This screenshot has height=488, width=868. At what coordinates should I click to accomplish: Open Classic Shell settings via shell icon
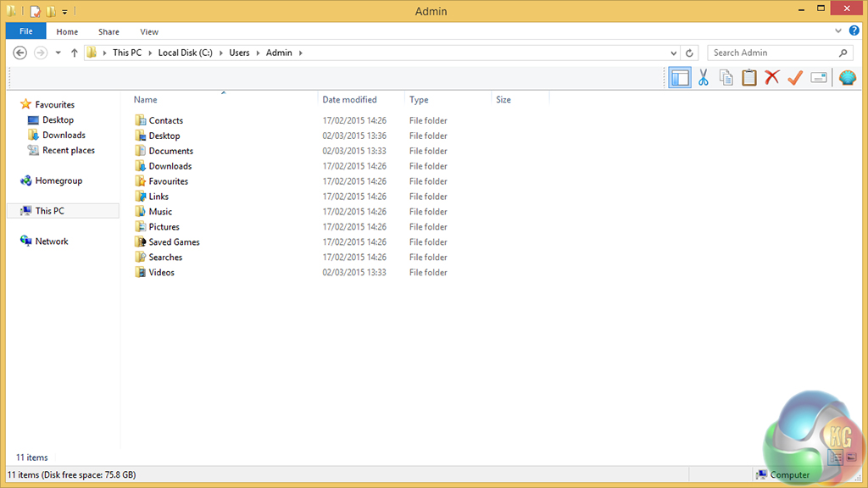coord(848,78)
